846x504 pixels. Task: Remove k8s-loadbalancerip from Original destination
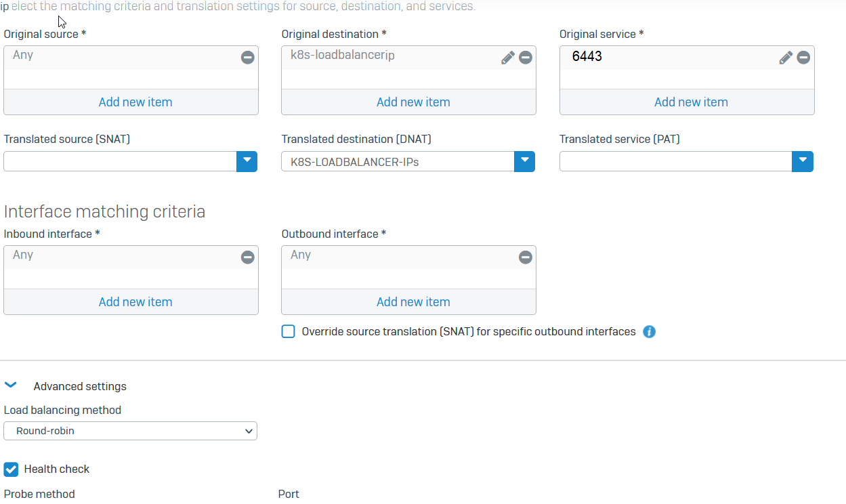[525, 58]
